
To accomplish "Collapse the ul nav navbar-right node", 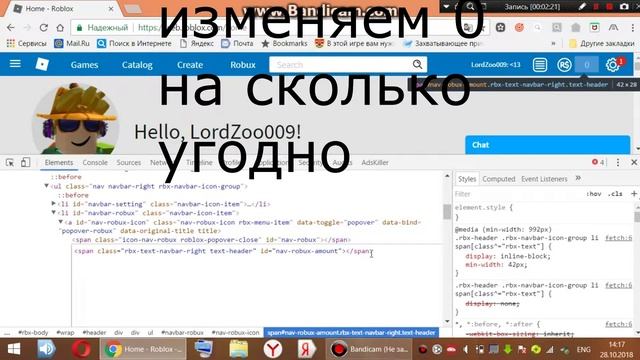I will click(46, 186).
